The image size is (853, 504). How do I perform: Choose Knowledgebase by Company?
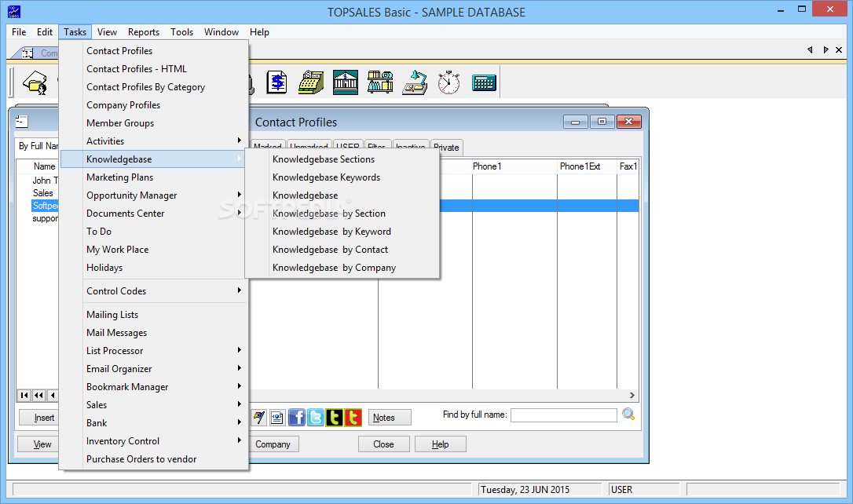(x=342, y=268)
